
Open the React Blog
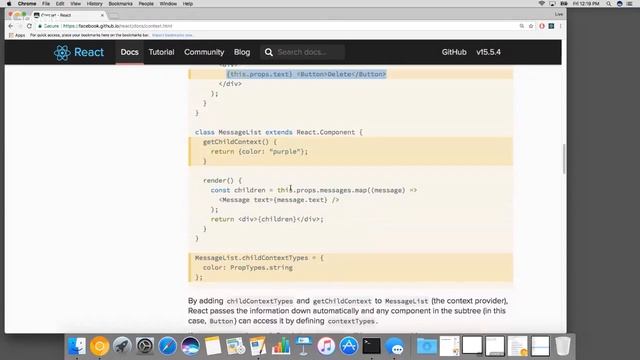point(242,52)
